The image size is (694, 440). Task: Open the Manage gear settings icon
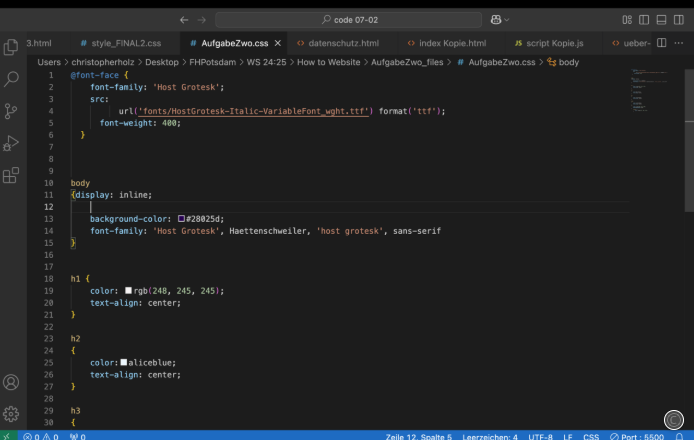(12, 413)
